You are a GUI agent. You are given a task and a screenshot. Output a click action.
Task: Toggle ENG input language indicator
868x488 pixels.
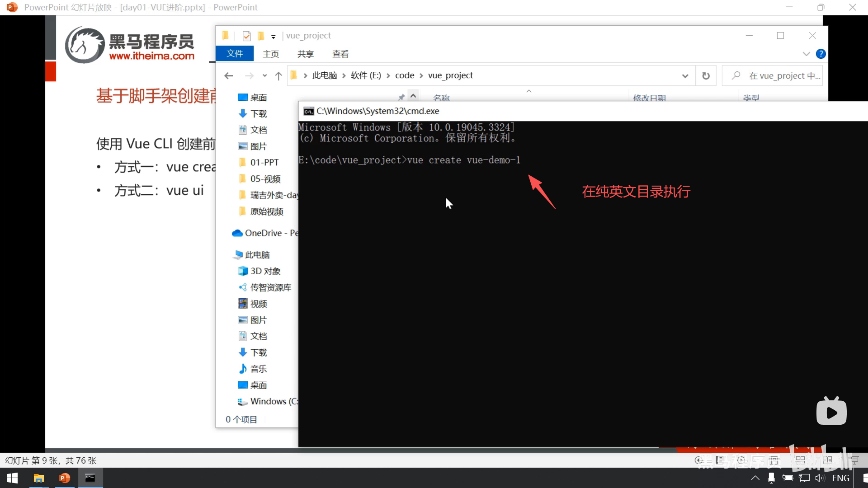[x=840, y=478]
